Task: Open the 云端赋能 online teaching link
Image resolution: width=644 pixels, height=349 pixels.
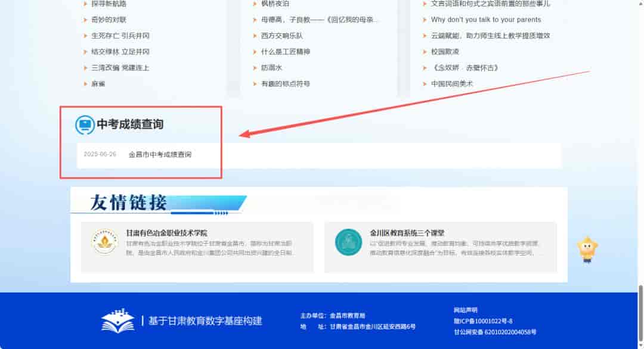Action: point(490,36)
